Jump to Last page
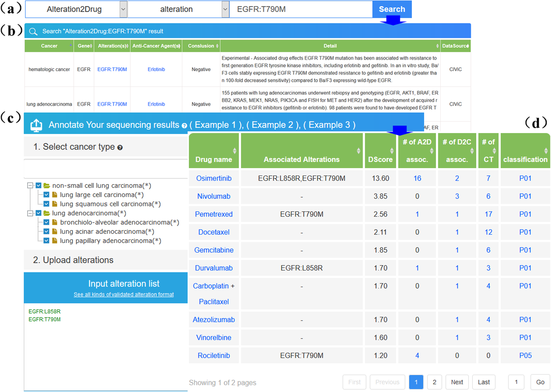 coord(484,382)
